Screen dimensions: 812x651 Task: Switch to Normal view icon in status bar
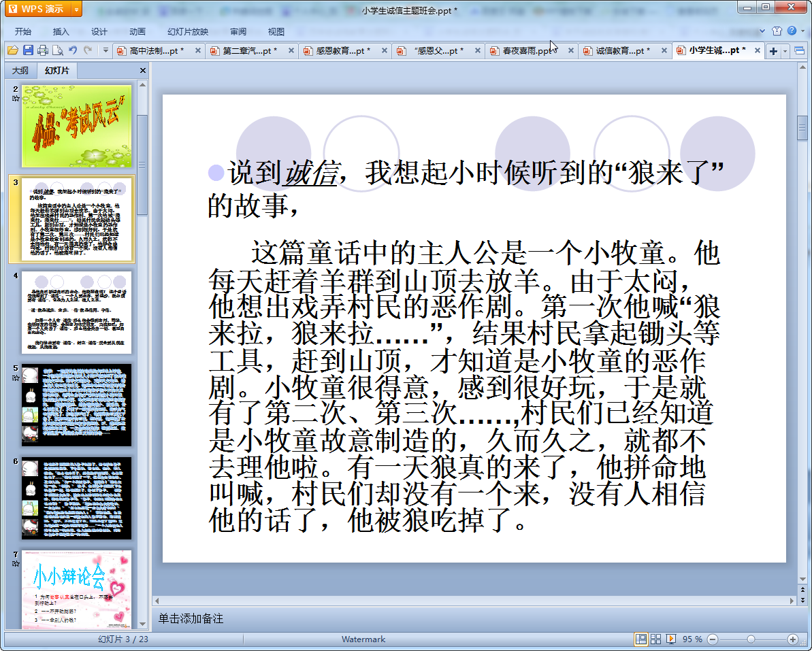click(x=641, y=639)
